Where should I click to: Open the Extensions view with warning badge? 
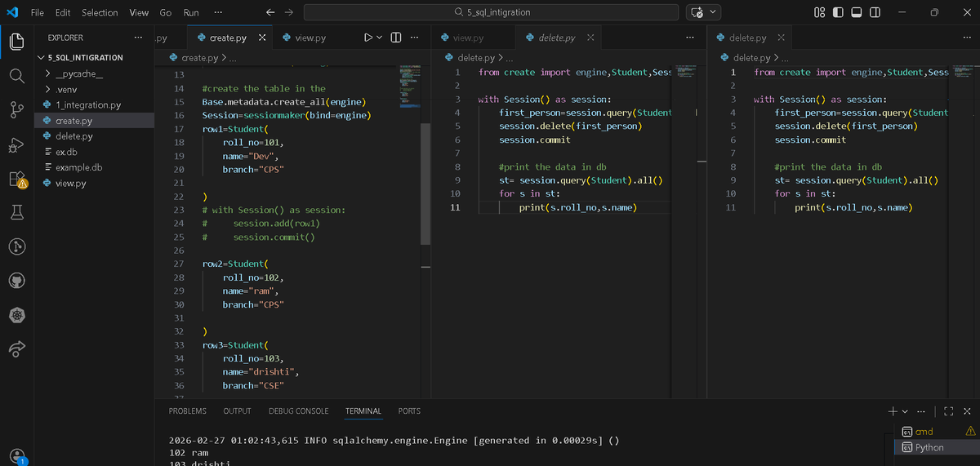(18, 179)
